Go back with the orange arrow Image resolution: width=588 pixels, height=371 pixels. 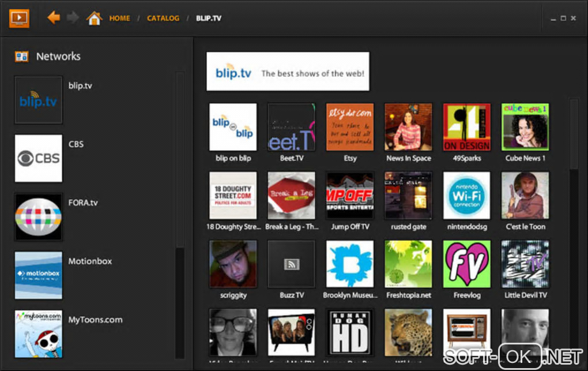54,17
